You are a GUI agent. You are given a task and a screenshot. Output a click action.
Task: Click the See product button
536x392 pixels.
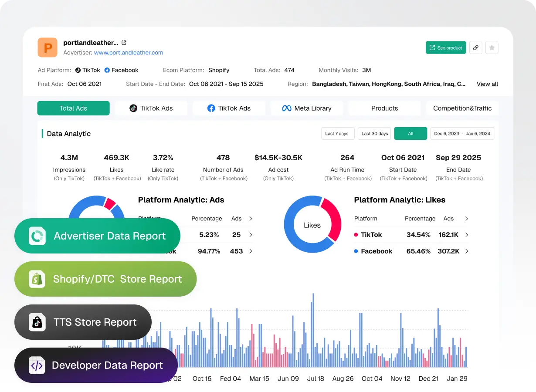pyautogui.click(x=445, y=47)
